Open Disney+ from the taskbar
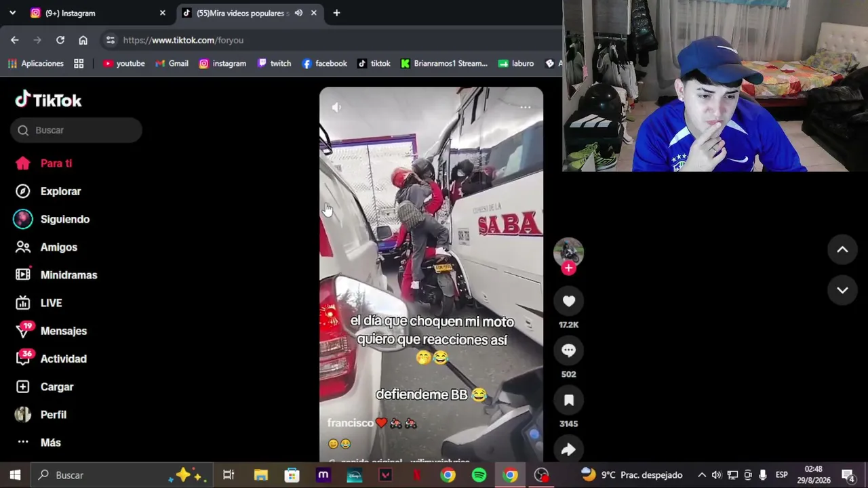Image resolution: width=868 pixels, height=488 pixels. (x=354, y=475)
